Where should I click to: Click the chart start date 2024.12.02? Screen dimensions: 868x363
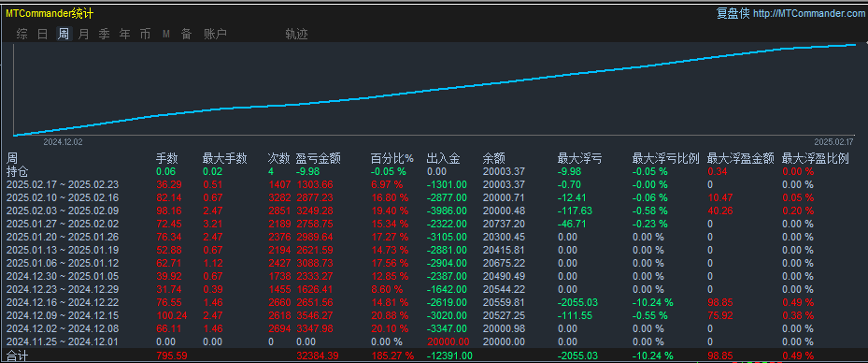64,142
